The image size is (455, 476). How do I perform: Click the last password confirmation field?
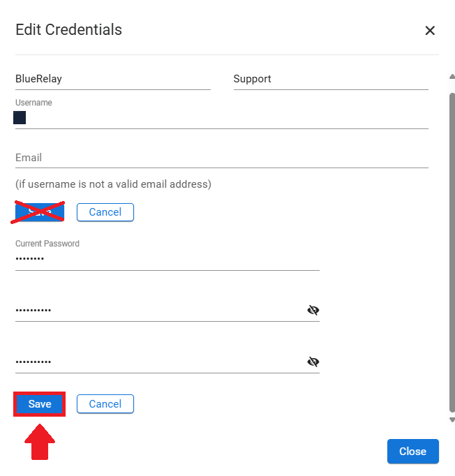pos(161,362)
